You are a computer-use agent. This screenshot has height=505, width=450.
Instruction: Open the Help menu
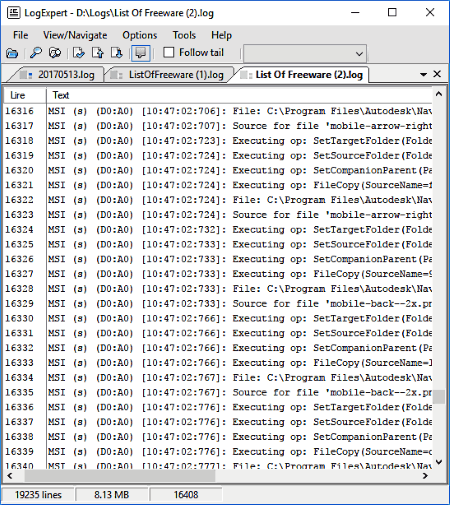(x=221, y=35)
